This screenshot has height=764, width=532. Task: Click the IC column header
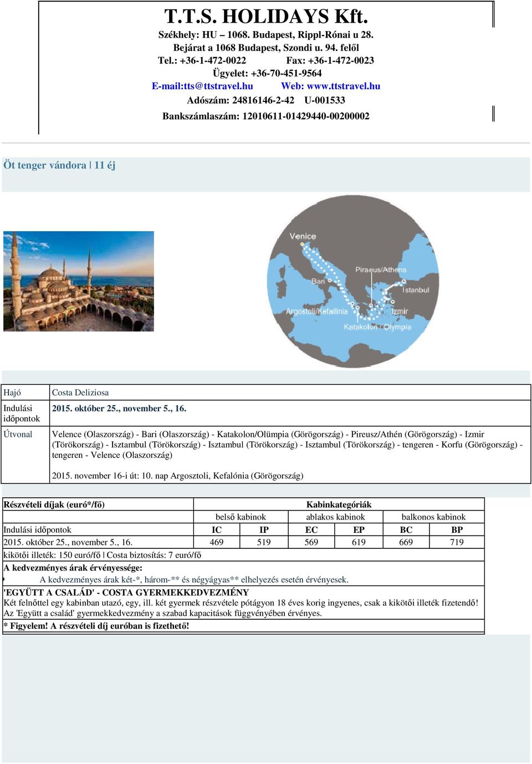click(217, 530)
